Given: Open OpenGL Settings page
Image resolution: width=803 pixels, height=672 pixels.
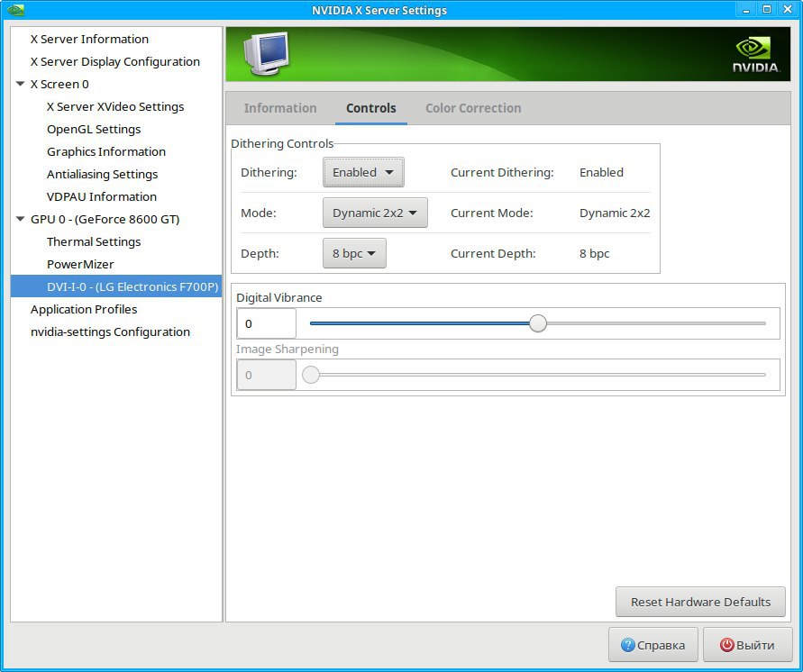Looking at the screenshot, I should coord(94,129).
